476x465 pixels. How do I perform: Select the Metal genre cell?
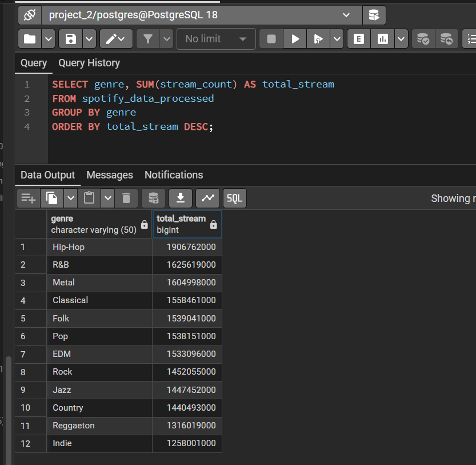coord(99,283)
